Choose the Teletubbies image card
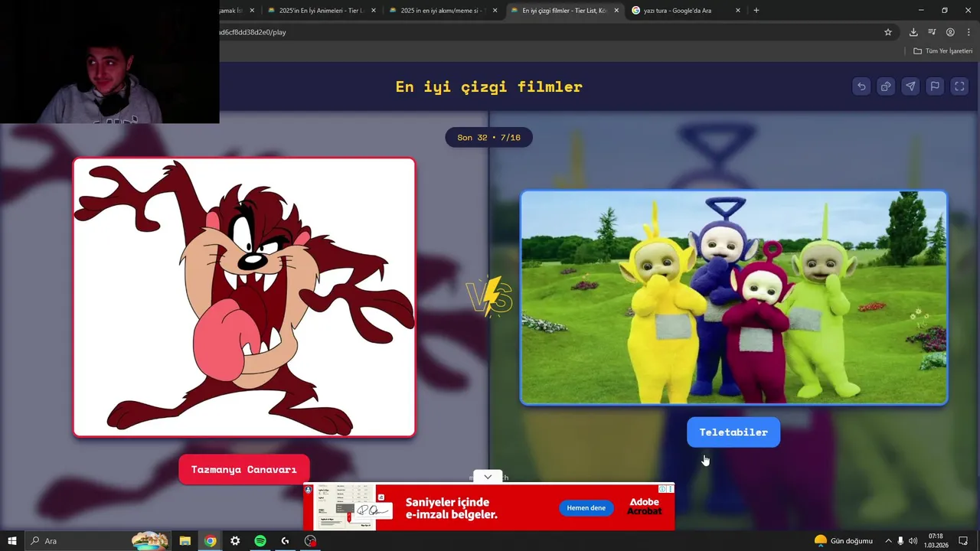Screen dimensions: 980x551 [x=733, y=297]
